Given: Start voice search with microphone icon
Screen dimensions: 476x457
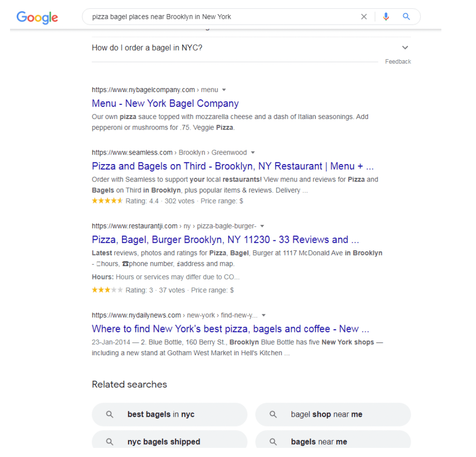Looking at the screenshot, I should 386,17.
